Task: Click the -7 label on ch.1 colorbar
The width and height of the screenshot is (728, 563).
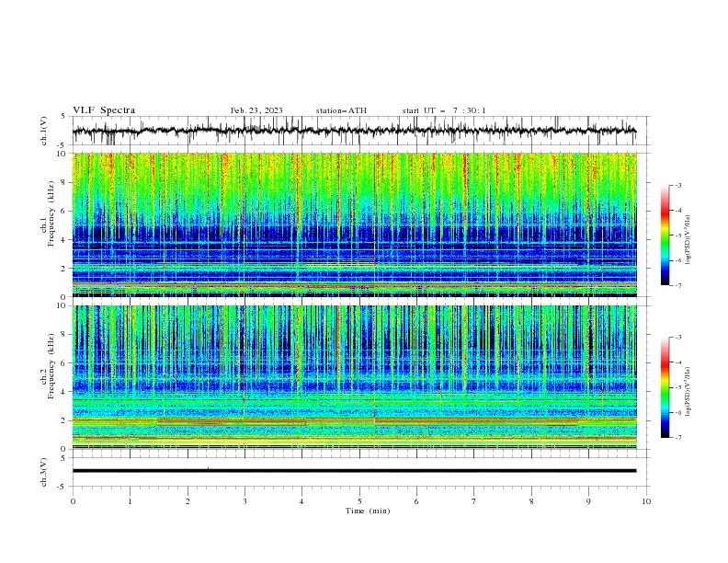Action: pyautogui.click(x=678, y=285)
